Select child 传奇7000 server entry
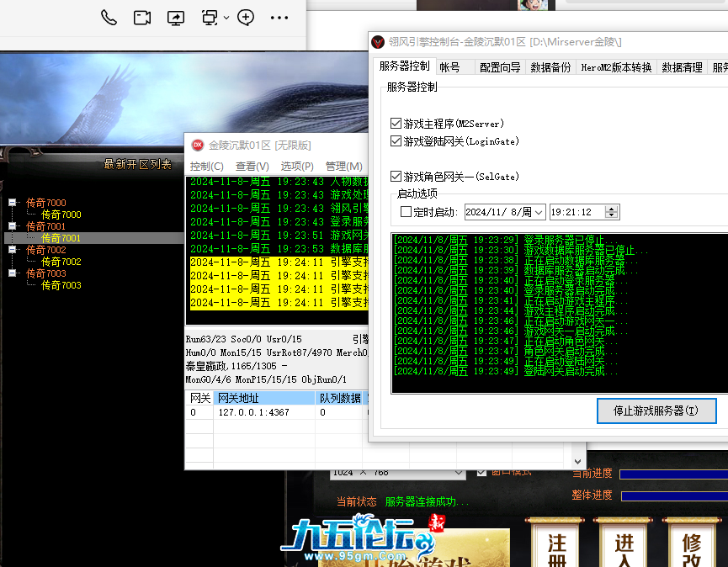 coord(61,215)
